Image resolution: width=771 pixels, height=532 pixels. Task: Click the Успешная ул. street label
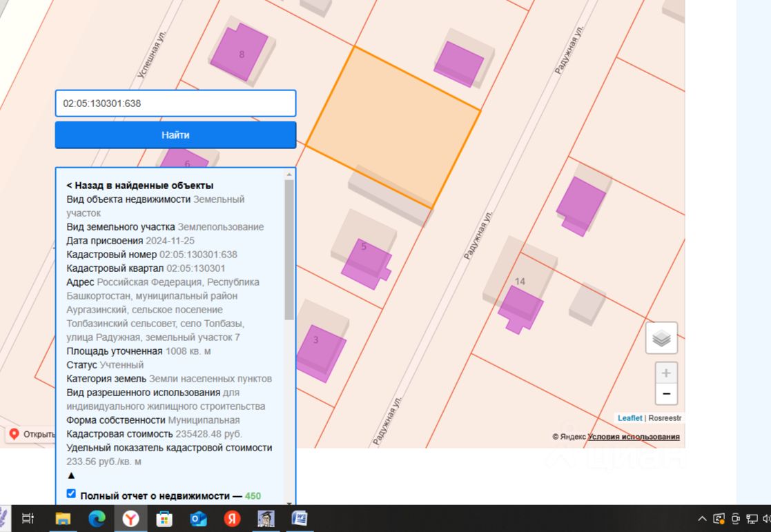152,54
